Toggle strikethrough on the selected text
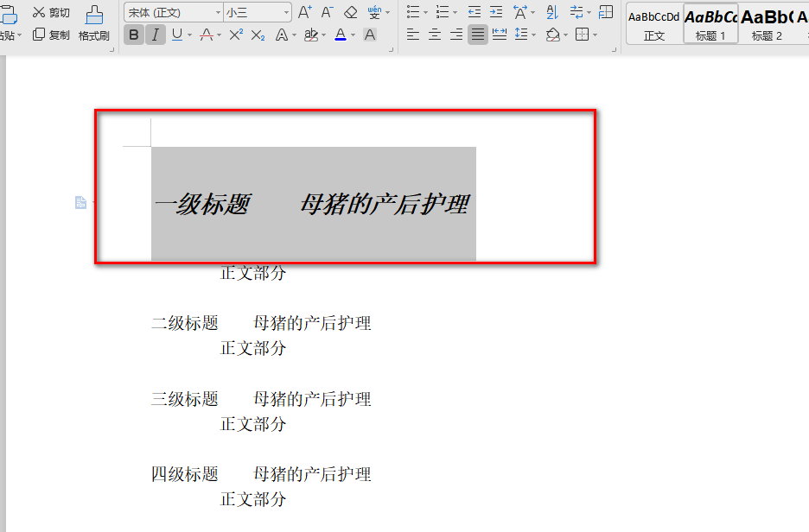The width and height of the screenshot is (809, 532). tap(207, 35)
